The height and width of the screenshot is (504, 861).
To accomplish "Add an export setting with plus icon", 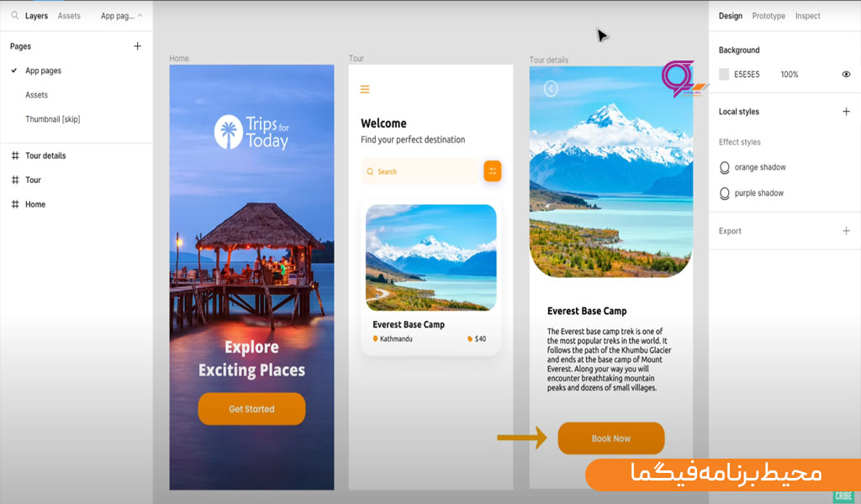I will tap(846, 231).
